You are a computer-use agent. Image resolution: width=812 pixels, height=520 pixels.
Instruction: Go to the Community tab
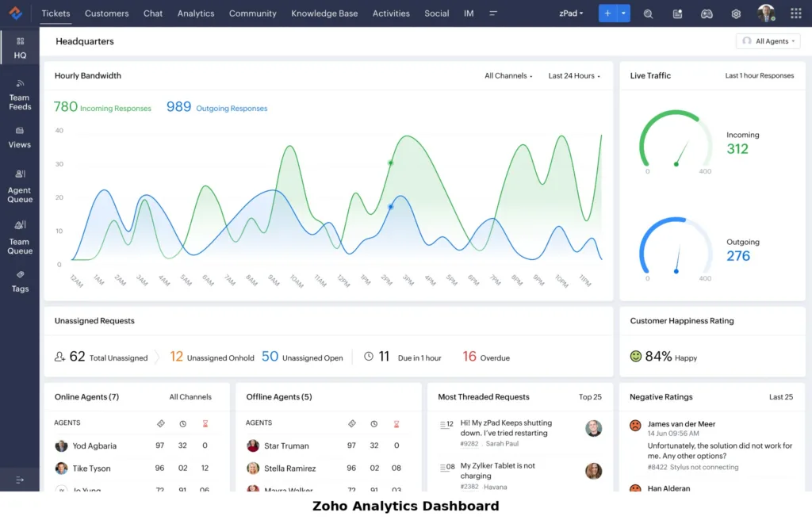[x=253, y=13]
